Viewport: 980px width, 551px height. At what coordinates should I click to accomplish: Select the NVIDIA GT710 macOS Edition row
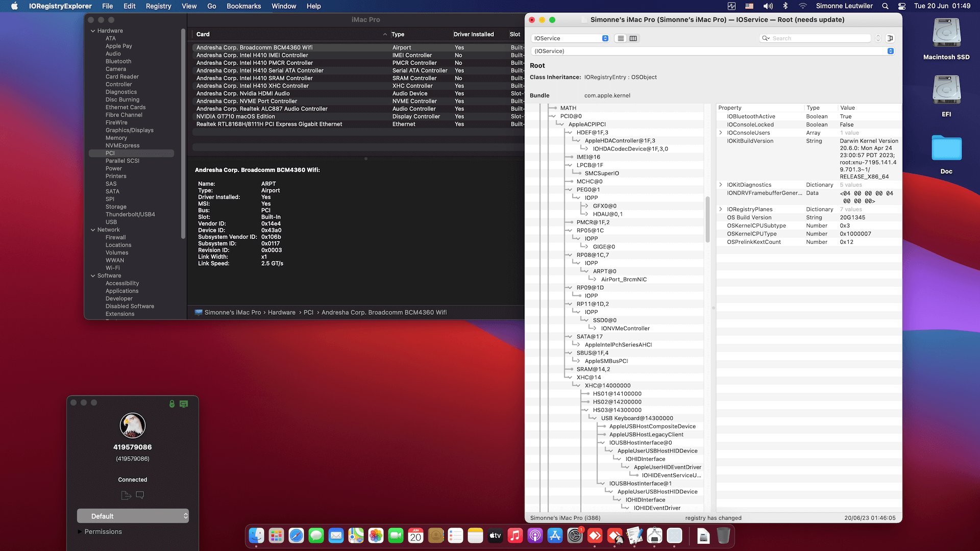point(358,116)
